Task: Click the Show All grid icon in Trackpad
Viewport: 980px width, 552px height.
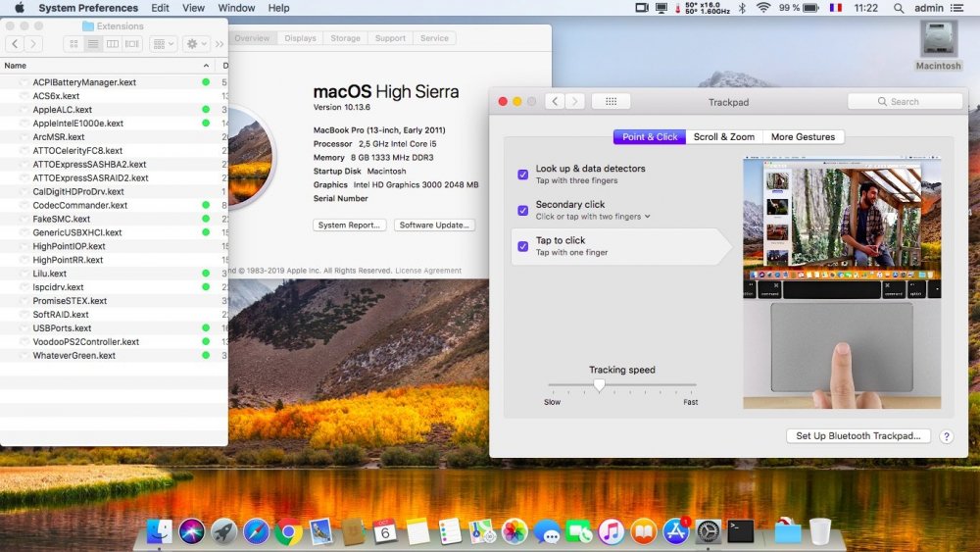Action: click(x=611, y=101)
